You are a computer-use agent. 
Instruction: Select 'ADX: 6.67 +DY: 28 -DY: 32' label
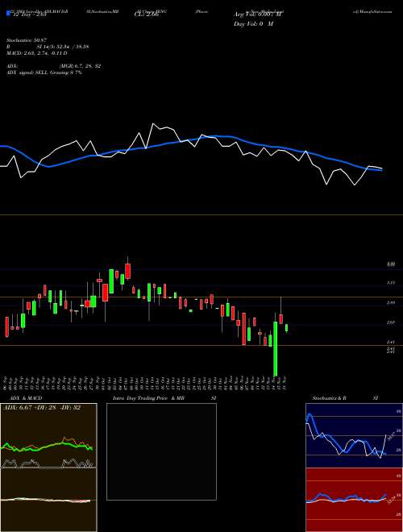42,408
